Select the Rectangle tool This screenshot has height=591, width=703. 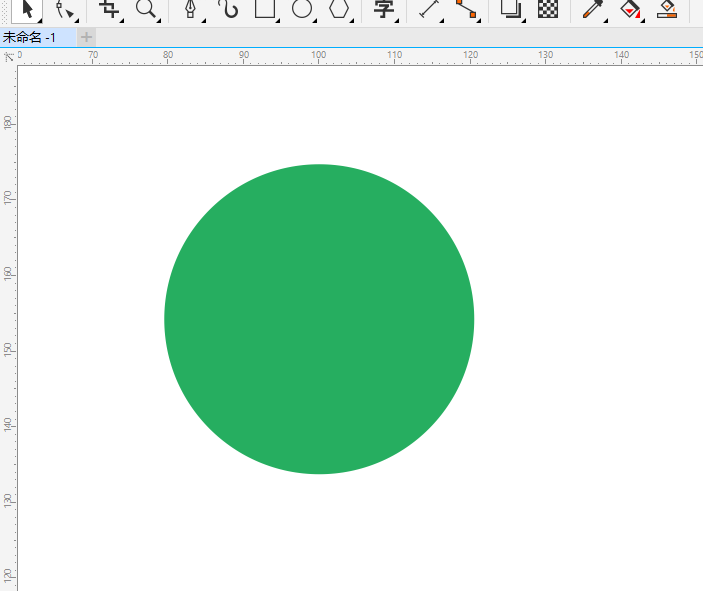[265, 10]
